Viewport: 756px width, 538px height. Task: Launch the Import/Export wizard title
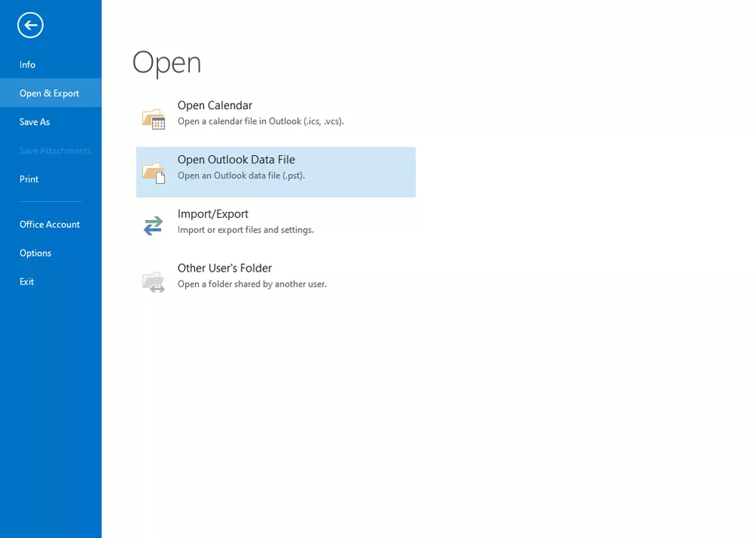(x=213, y=214)
